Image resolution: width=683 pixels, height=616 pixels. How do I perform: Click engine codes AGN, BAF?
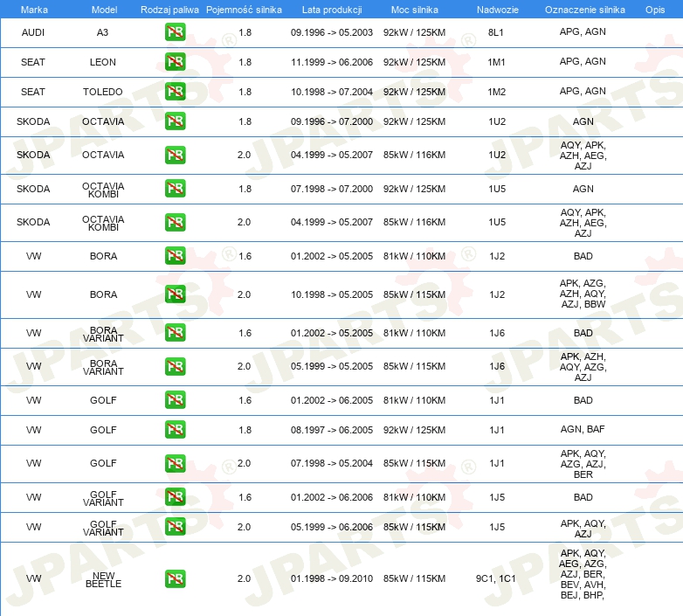coord(583,429)
